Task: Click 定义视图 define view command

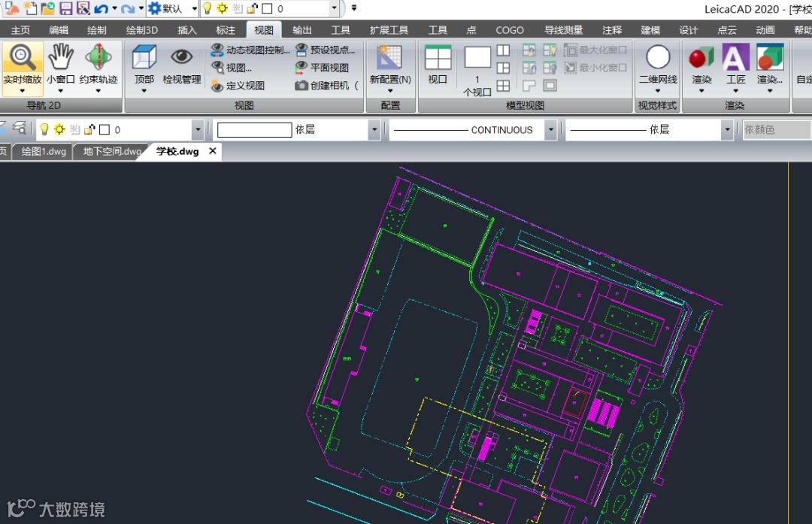Action: coord(238,86)
